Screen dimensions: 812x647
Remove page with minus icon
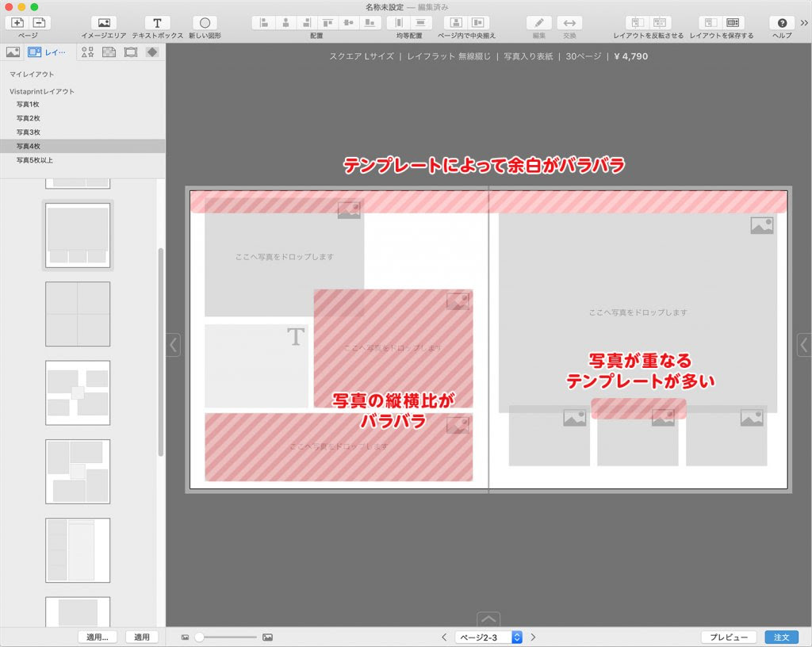pyautogui.click(x=40, y=23)
